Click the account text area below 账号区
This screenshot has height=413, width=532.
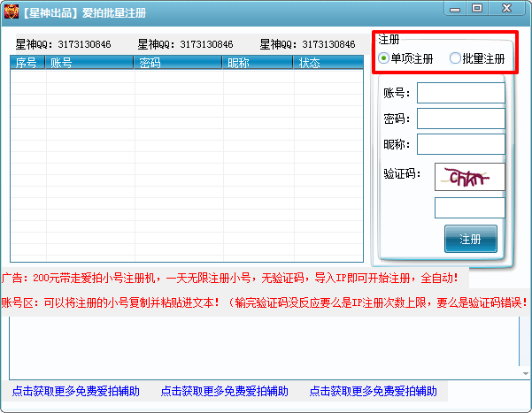point(265,348)
